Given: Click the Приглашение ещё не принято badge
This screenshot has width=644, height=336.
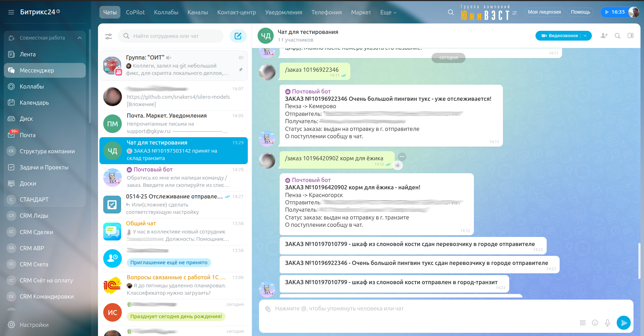Looking at the screenshot, I should point(169,262).
